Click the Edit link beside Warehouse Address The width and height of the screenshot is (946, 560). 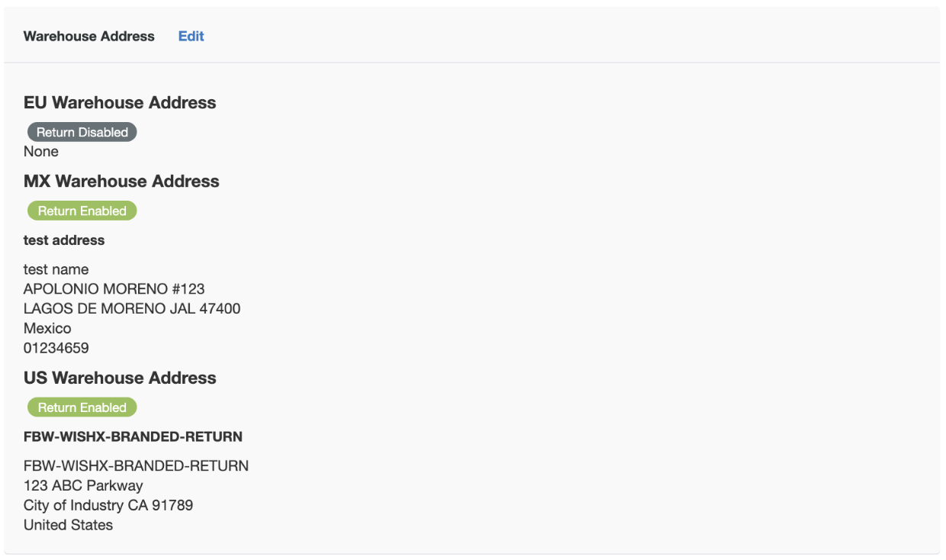[x=191, y=37]
